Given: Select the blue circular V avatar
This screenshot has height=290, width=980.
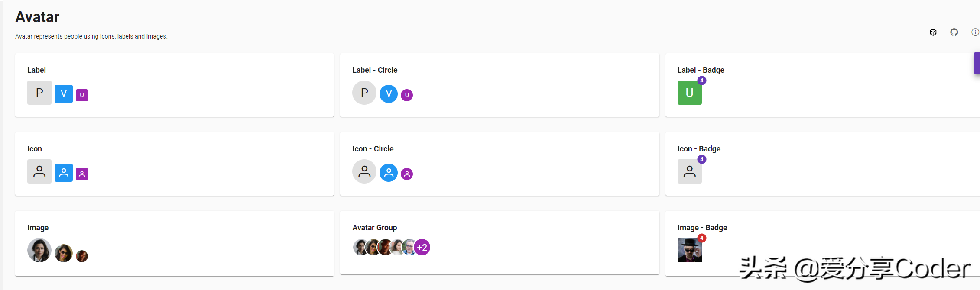Looking at the screenshot, I should (x=389, y=94).
